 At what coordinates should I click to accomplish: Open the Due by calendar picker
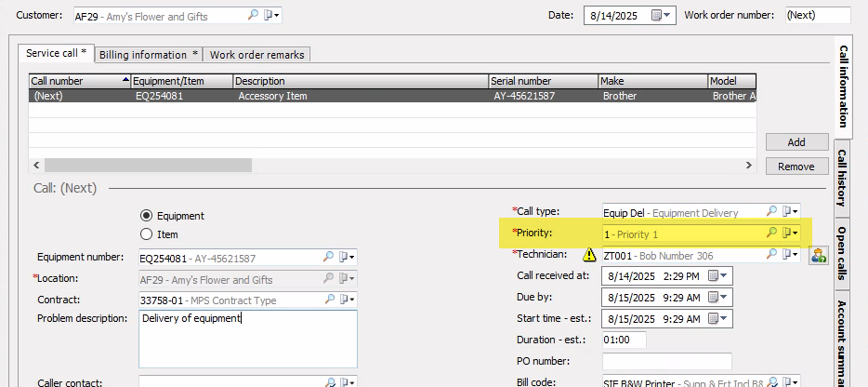[718, 297]
